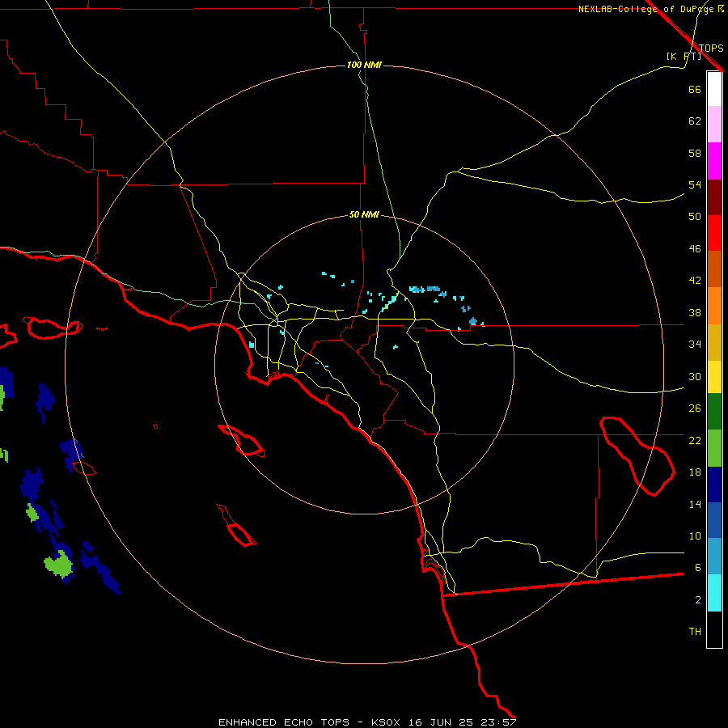The image size is (728, 728).
Task: Select the '46' scale label
Action: coord(695,248)
